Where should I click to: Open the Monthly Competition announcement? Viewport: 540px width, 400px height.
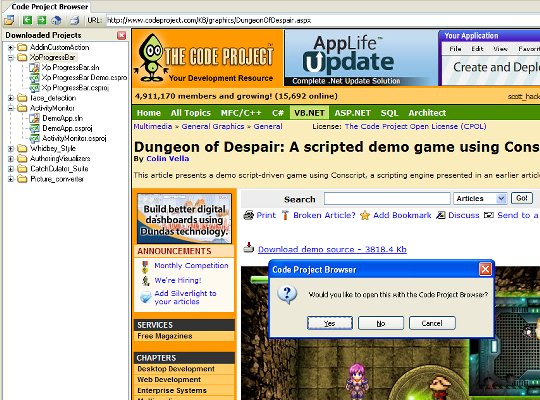coord(191,266)
